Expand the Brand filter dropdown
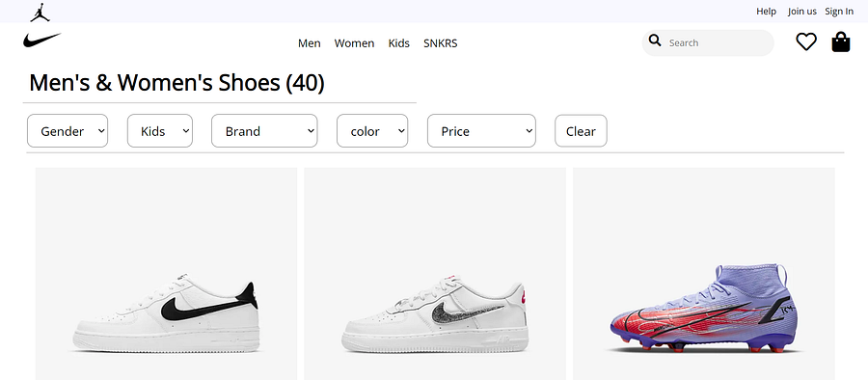The height and width of the screenshot is (380, 868). point(264,131)
